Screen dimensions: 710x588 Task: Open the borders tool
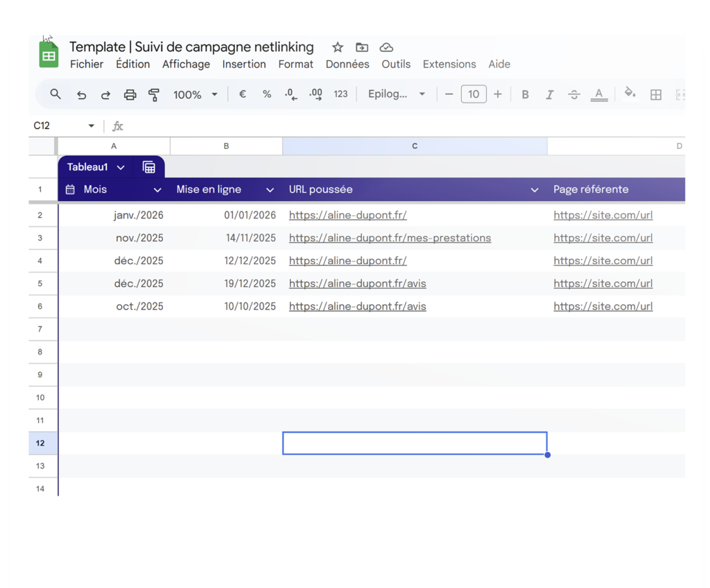click(655, 95)
